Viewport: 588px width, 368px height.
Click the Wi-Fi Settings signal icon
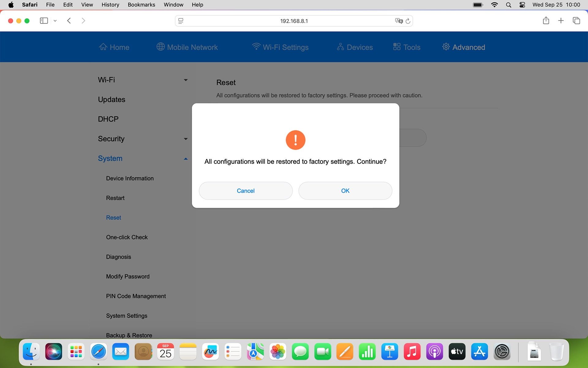[256, 46]
